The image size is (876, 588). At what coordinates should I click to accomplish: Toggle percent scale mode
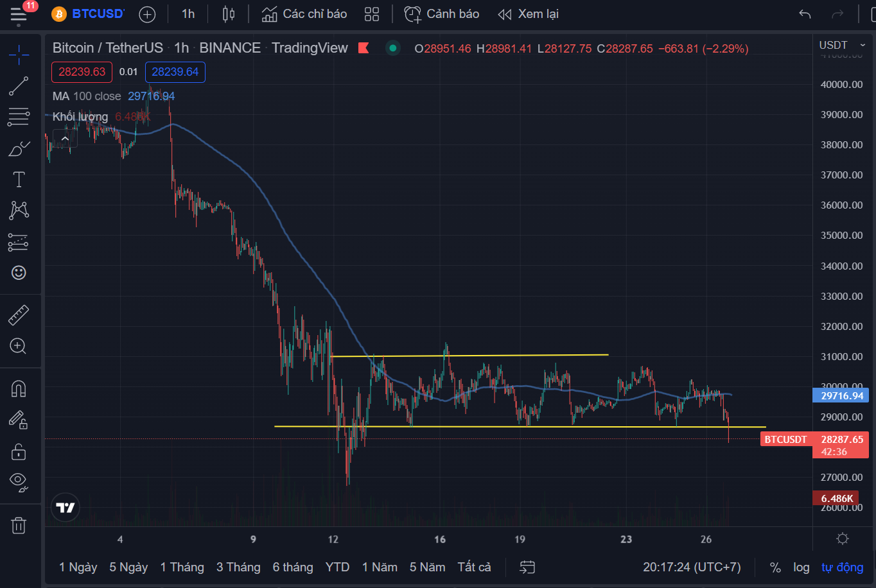click(775, 567)
